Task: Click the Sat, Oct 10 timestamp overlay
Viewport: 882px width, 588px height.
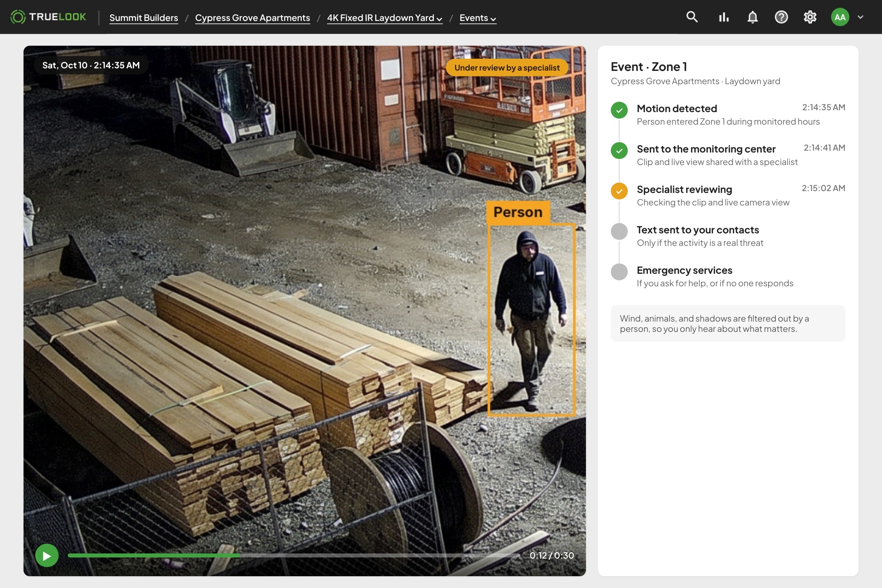Action: (91, 65)
